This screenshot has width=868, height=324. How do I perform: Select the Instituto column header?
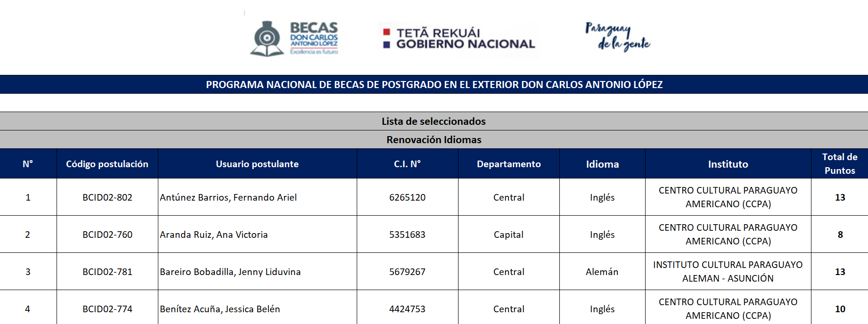coord(728,164)
